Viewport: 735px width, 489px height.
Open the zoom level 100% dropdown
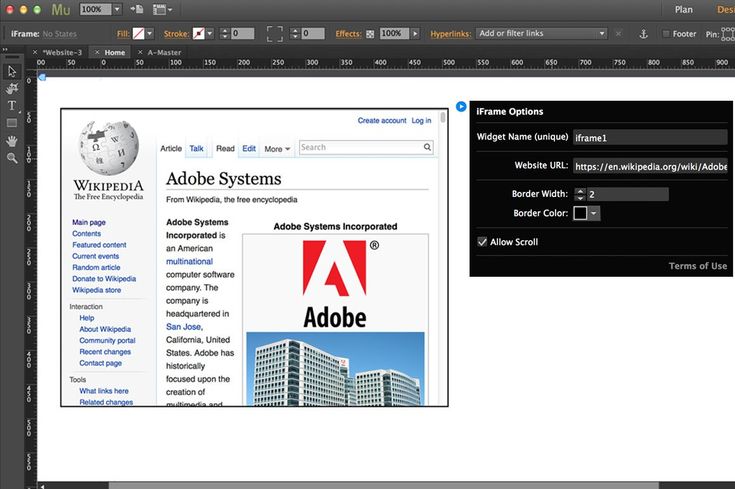click(116, 9)
